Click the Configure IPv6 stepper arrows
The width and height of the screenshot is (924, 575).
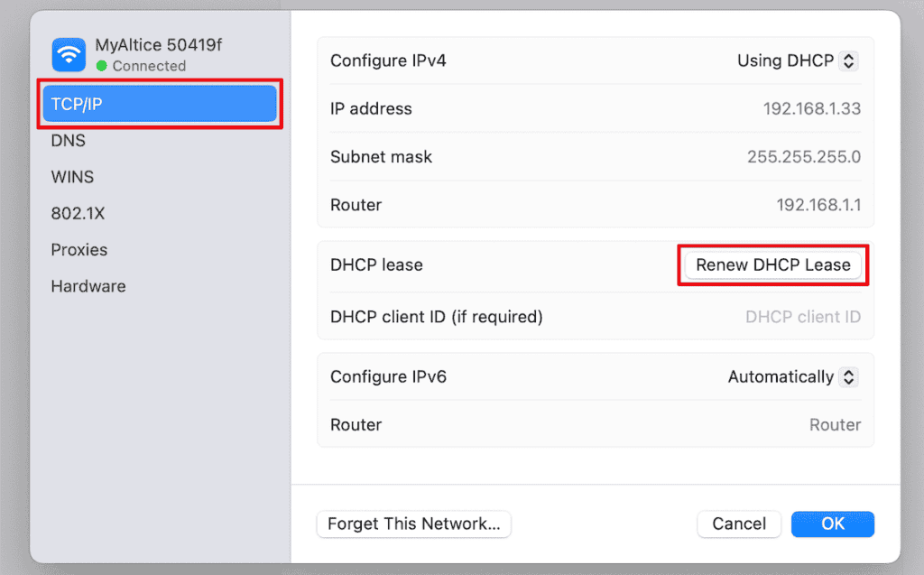coord(849,376)
